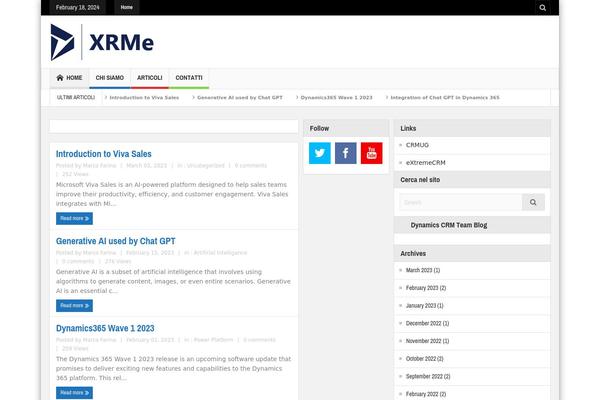Open the CONTATTI menu item

coord(189,78)
